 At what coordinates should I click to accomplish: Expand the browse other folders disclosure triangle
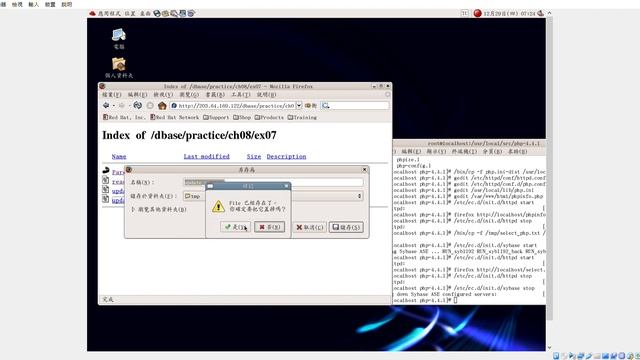click(x=133, y=209)
